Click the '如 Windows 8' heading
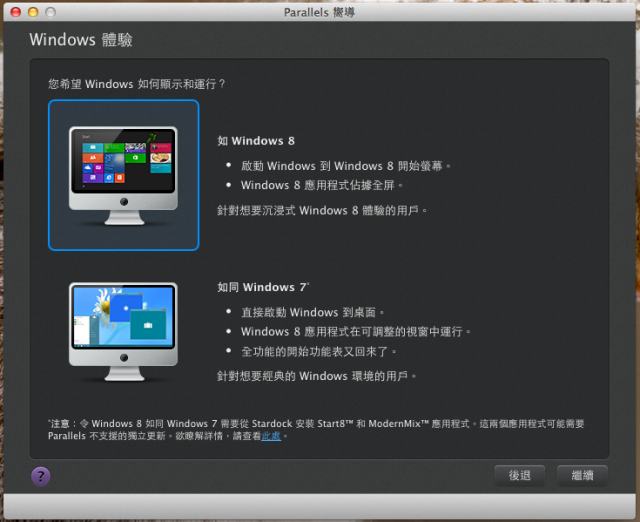Screen dimensions: 640x522 256,141
